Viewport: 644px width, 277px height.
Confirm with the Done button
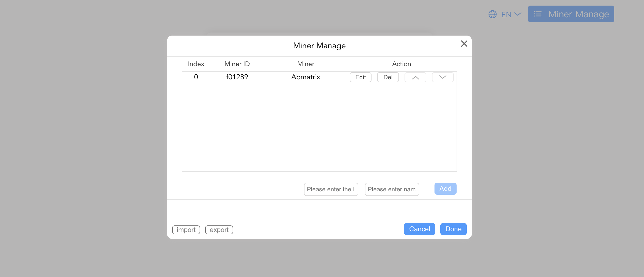tap(453, 229)
